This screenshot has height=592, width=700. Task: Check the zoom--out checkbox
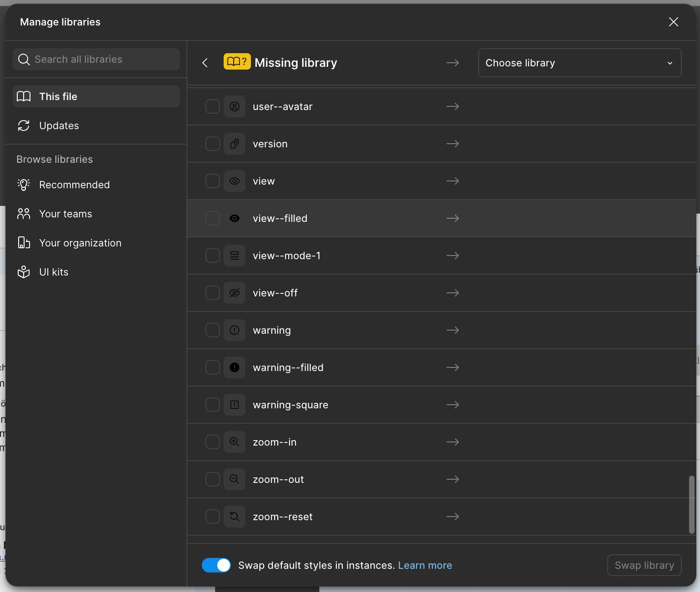pos(213,479)
